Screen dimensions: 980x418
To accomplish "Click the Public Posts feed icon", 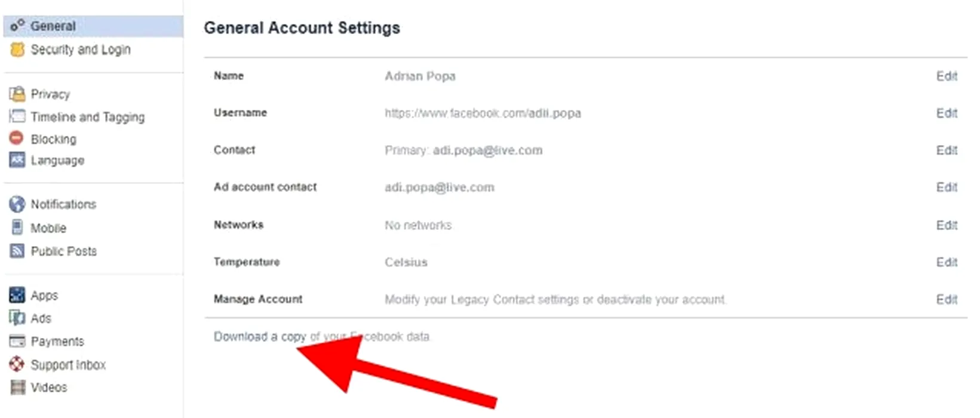I will (x=17, y=251).
